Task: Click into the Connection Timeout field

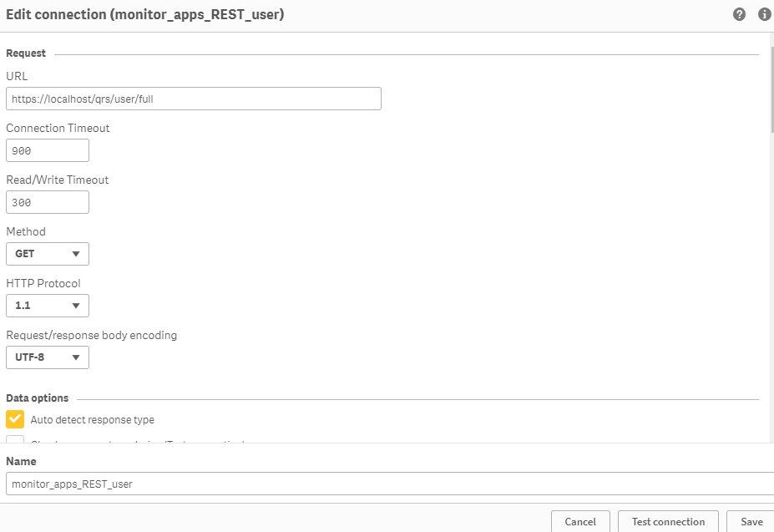Action: point(48,150)
